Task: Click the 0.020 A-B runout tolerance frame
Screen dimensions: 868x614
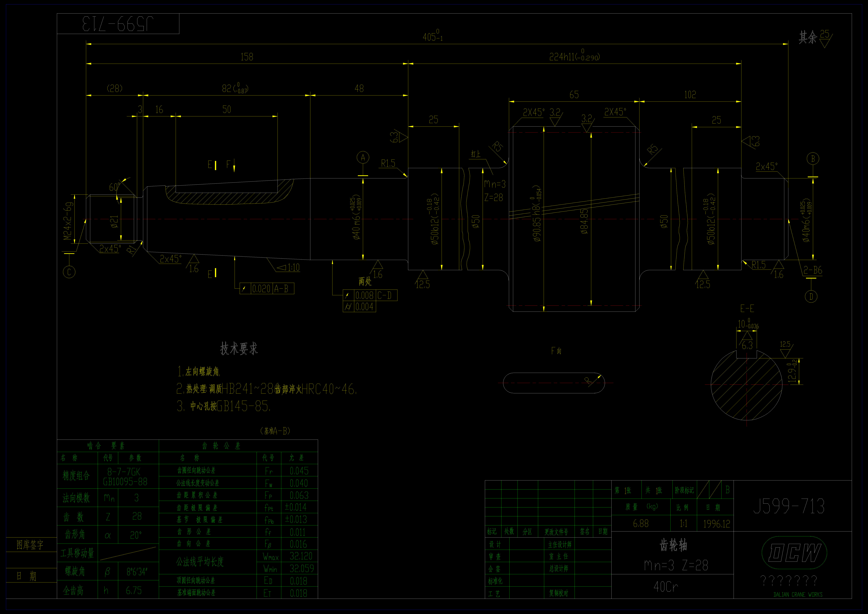Action: pyautogui.click(x=267, y=289)
